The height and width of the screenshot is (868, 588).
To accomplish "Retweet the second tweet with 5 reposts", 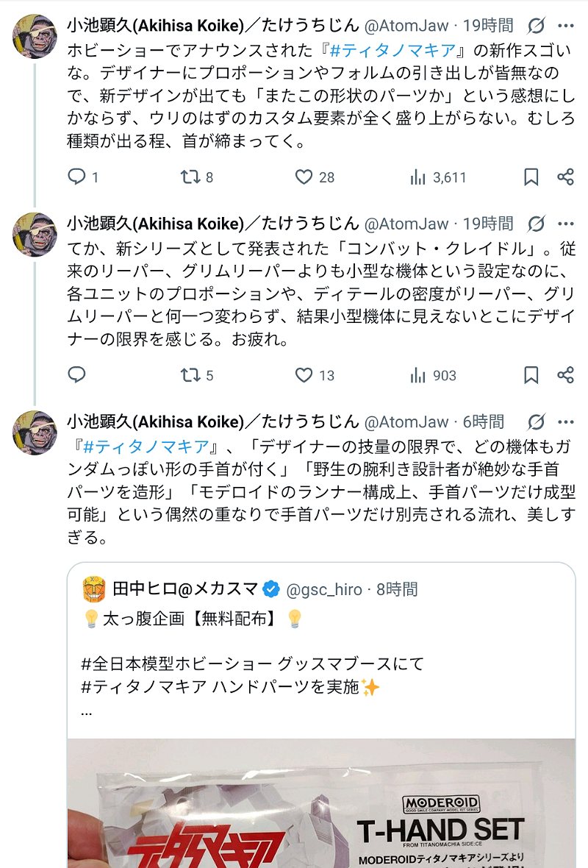I will point(190,375).
